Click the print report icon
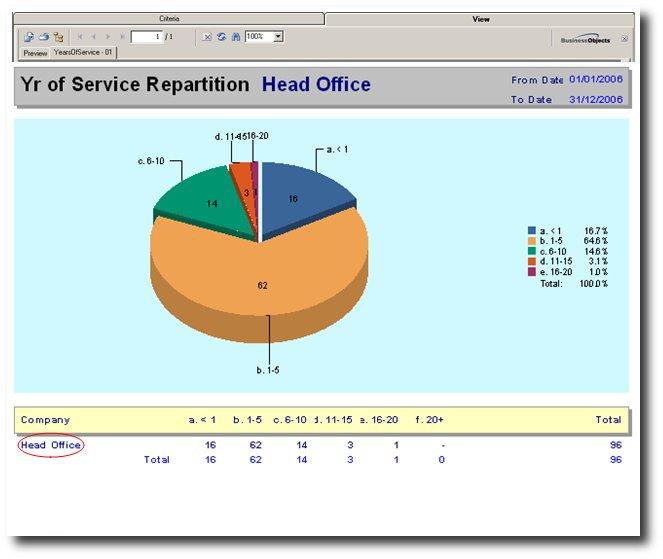This screenshot has height=559, width=663. point(43,36)
